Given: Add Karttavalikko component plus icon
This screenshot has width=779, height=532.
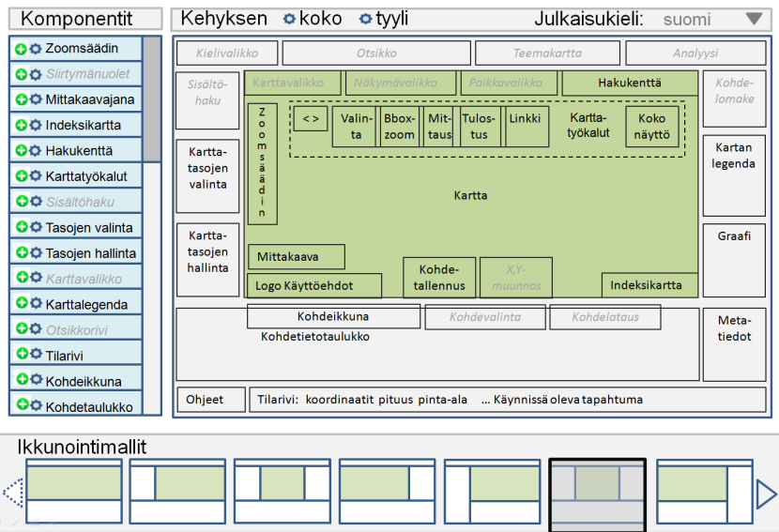Looking at the screenshot, I should point(21,277).
